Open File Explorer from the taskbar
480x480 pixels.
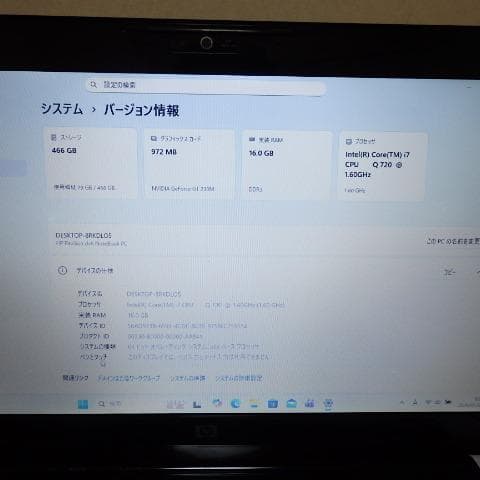click(x=254, y=404)
